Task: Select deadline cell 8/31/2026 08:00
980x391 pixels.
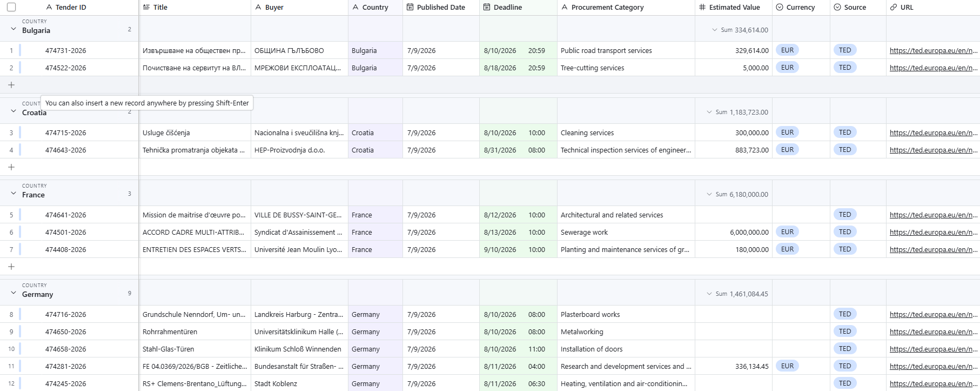Action: pyautogui.click(x=518, y=150)
